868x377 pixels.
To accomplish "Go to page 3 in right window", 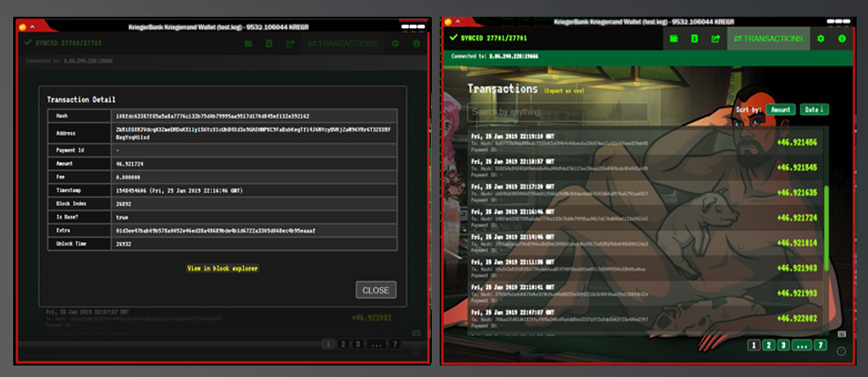I will coord(783,345).
